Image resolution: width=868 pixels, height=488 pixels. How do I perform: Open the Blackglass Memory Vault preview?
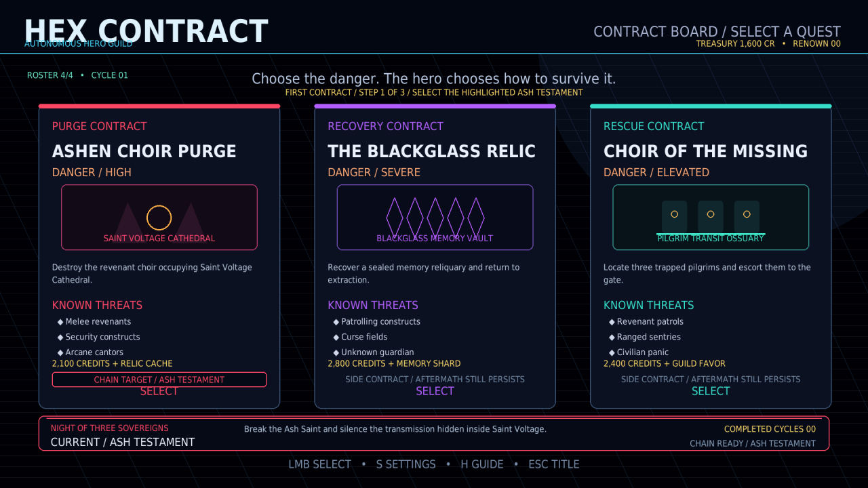(x=435, y=218)
